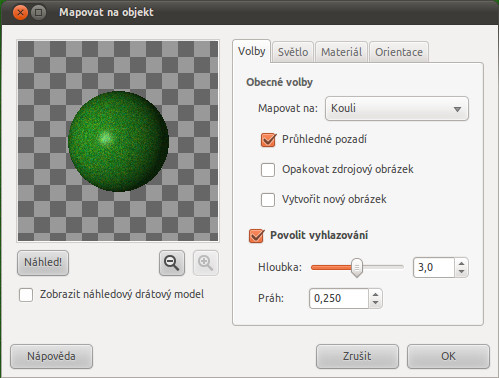The image size is (499, 378).
Task: Check Vytvořit nový obrázek box
Action: [x=268, y=200]
